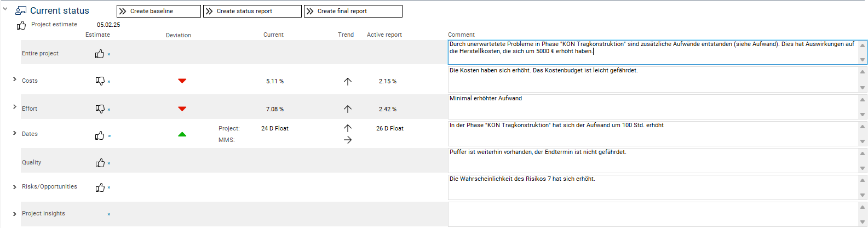Click the empty Project insights comment field

point(652,214)
